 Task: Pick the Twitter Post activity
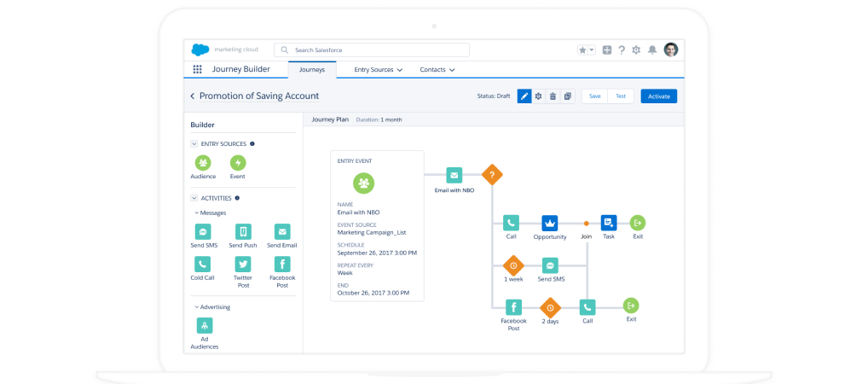243,264
